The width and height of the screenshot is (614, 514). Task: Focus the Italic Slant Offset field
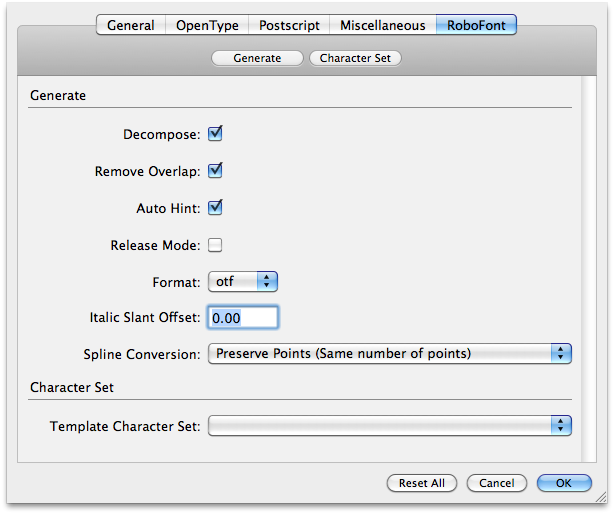(243, 317)
